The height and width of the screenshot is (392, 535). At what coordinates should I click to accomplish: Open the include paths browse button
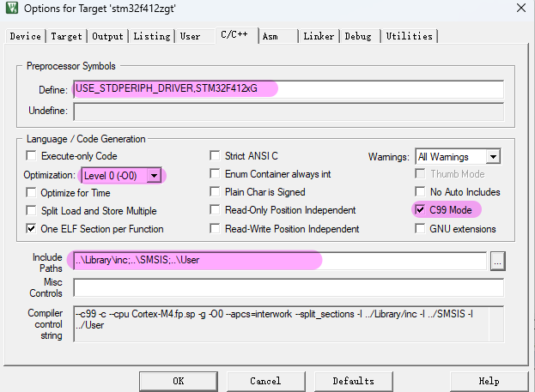click(x=498, y=262)
